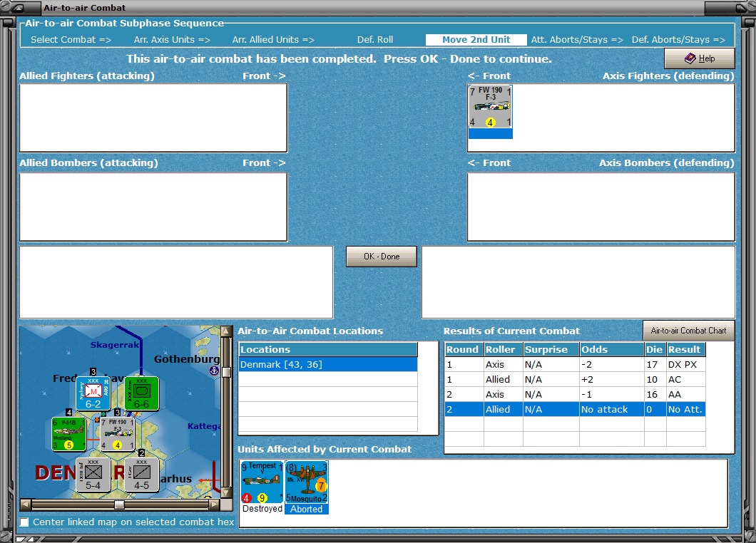Open the Help button

[700, 58]
